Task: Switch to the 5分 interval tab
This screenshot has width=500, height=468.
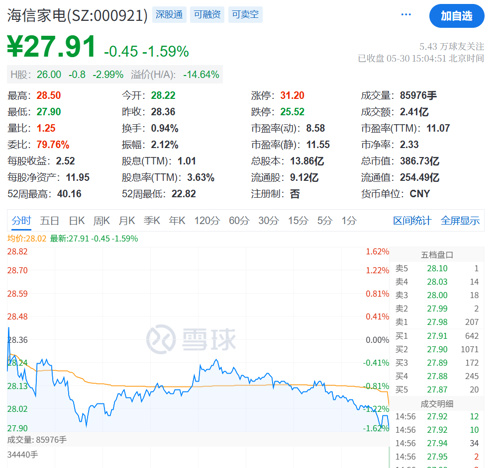Action: pyautogui.click(x=325, y=221)
